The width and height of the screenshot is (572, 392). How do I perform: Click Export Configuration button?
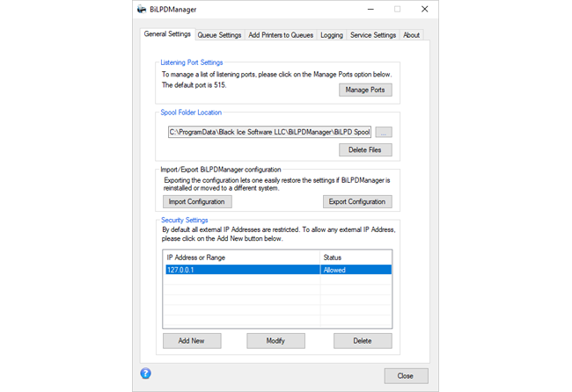[357, 201]
